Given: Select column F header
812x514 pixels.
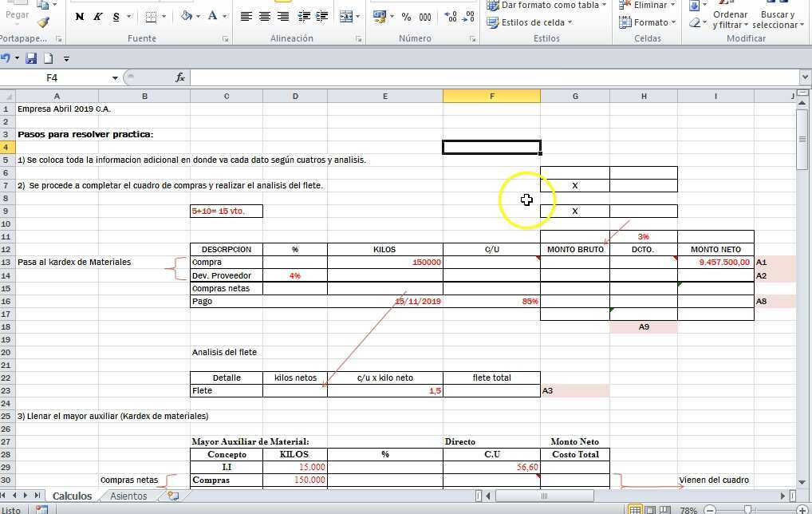Looking at the screenshot, I should click(x=491, y=96).
